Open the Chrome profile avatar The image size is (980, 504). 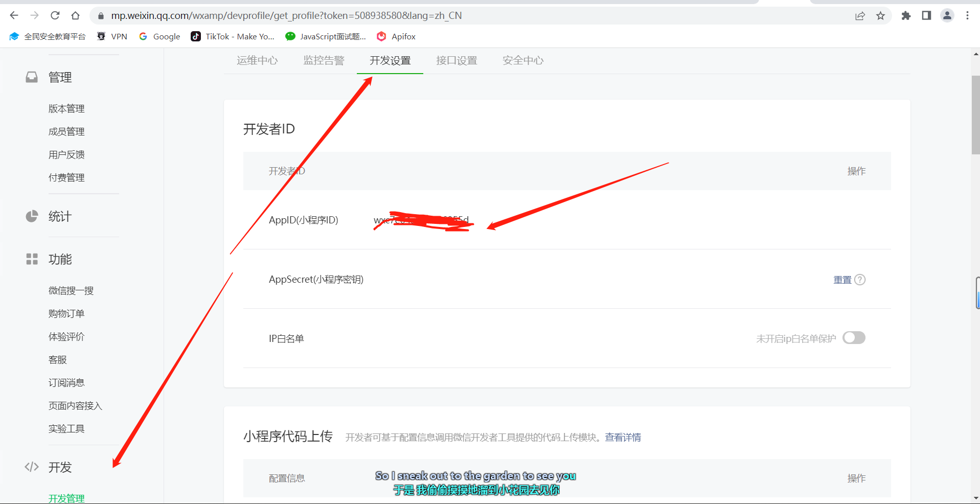[947, 15]
